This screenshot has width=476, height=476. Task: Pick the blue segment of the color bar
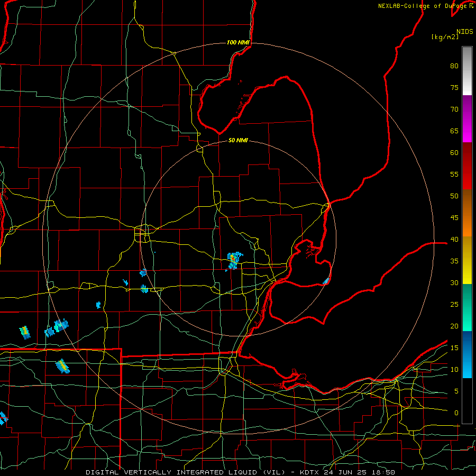point(467,354)
